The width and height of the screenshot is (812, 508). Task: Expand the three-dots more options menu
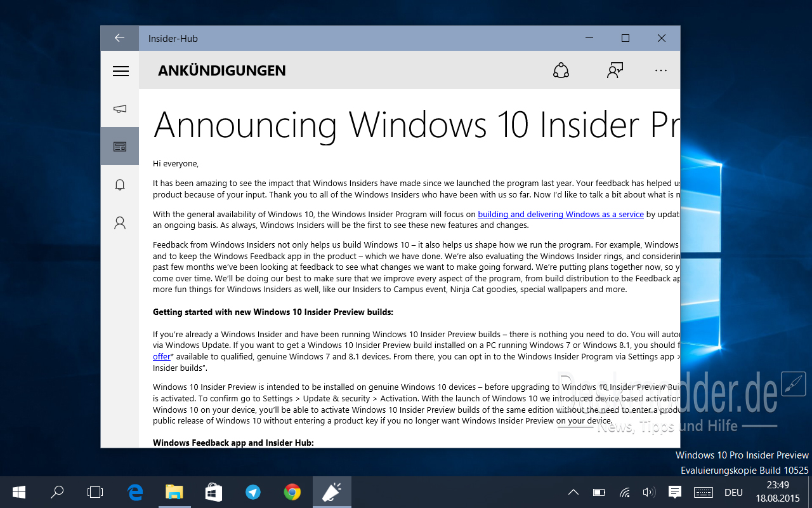(661, 70)
